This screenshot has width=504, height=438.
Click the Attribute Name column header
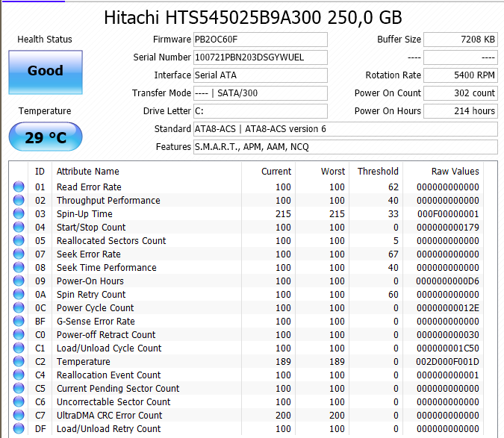click(88, 171)
